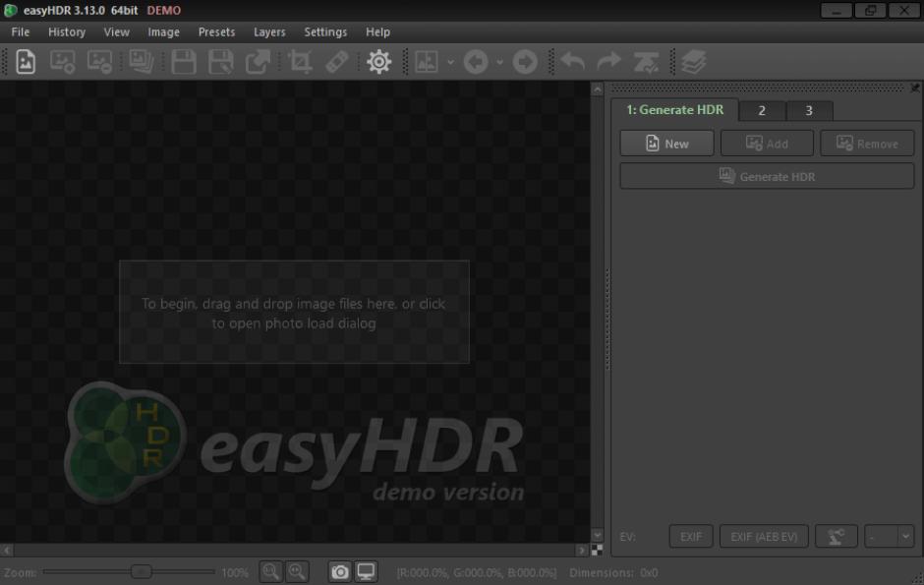The image size is (924, 585).
Task: Open the View menu
Action: pos(117,31)
